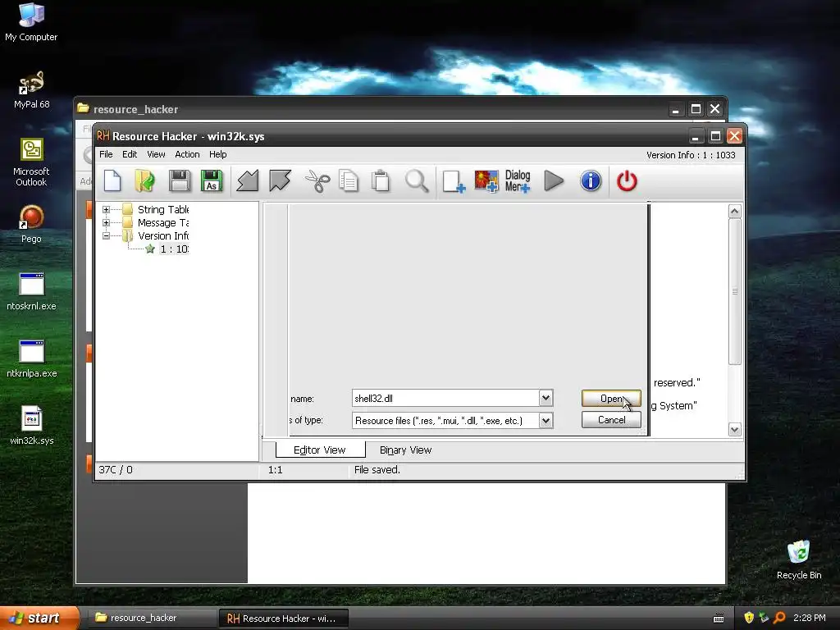
Task: Click the New blank file toolbar icon
Action: (x=112, y=181)
